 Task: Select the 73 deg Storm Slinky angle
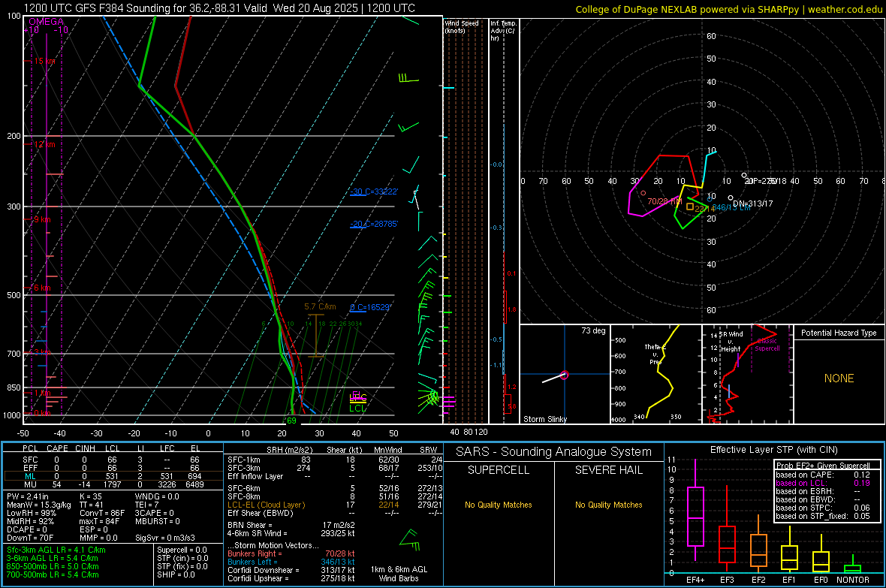593,330
